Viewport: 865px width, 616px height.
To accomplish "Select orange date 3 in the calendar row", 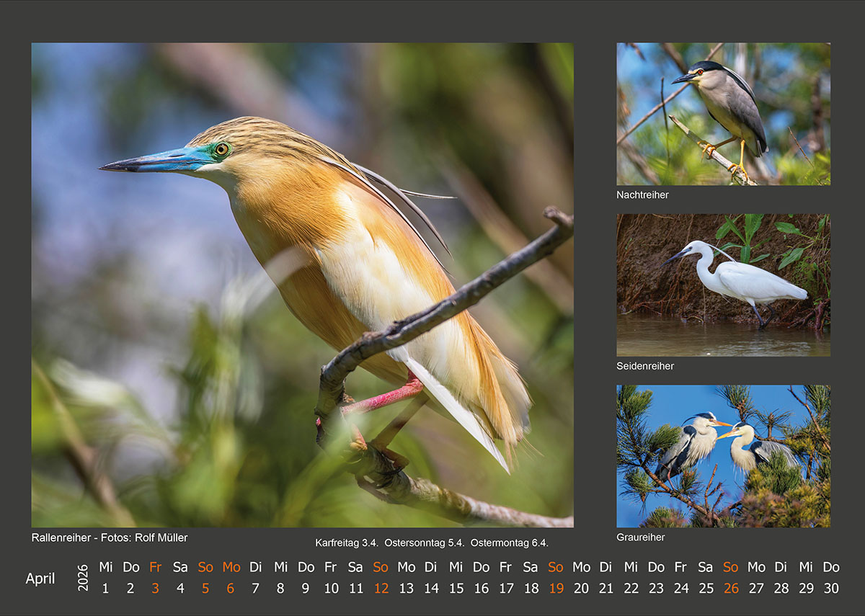I will click(155, 588).
